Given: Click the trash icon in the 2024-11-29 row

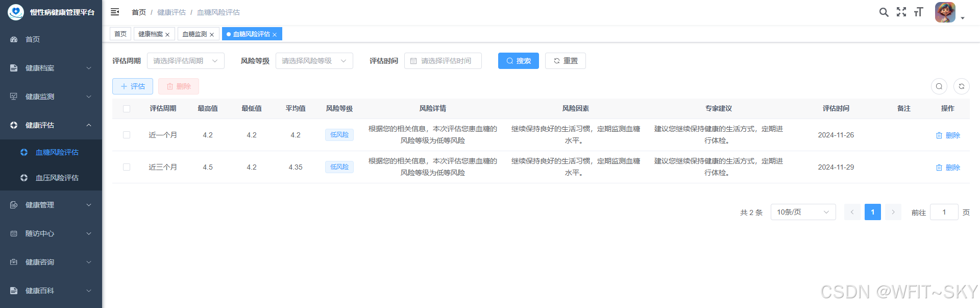Looking at the screenshot, I should (x=939, y=168).
